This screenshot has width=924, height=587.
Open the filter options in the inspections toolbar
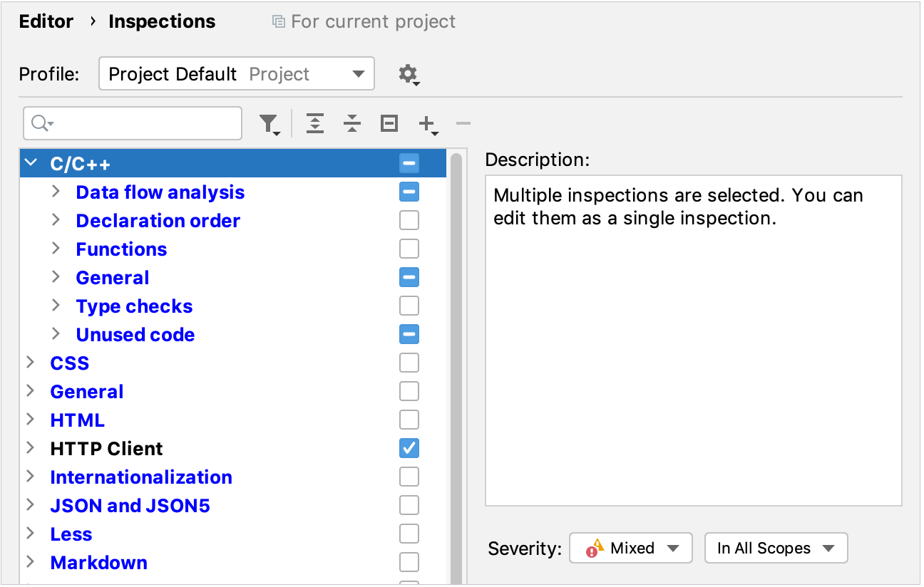tap(269, 123)
